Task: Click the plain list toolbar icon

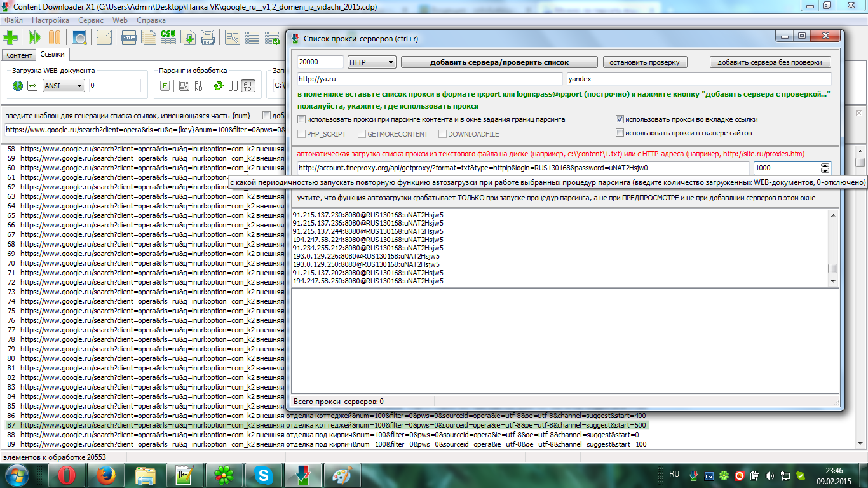Action: pos(252,37)
